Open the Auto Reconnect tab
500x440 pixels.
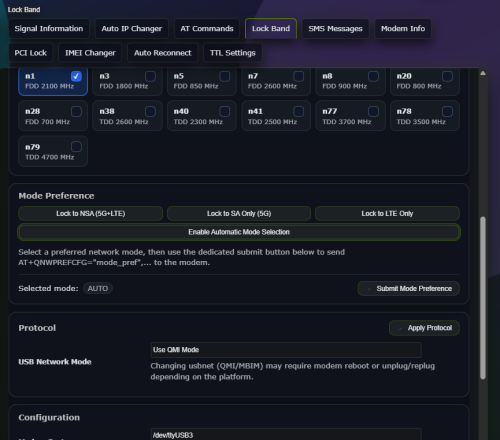[x=163, y=53]
